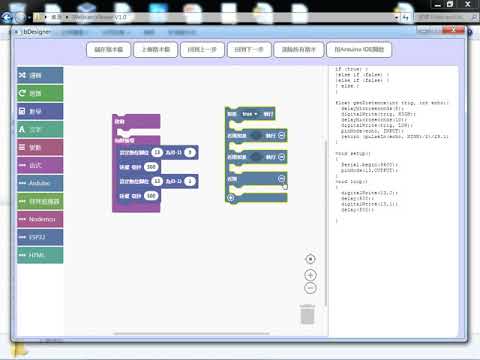Open the loop category with circular arrow icon
Viewport: 480px width, 360px height.
[40, 93]
